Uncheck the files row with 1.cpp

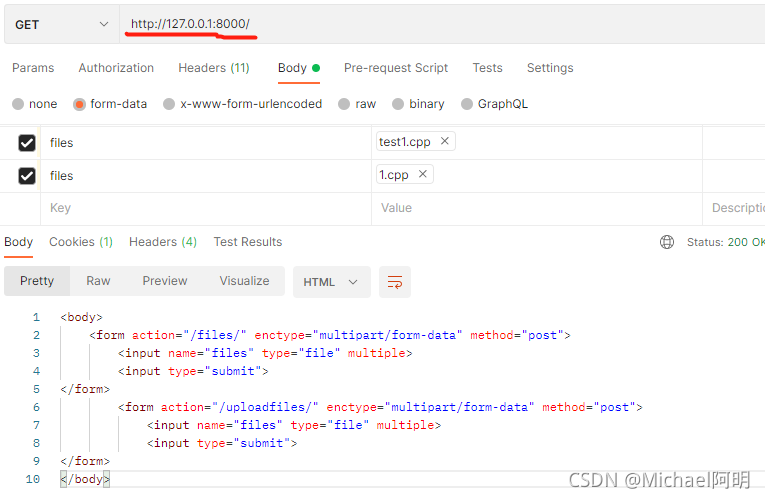(x=27, y=176)
